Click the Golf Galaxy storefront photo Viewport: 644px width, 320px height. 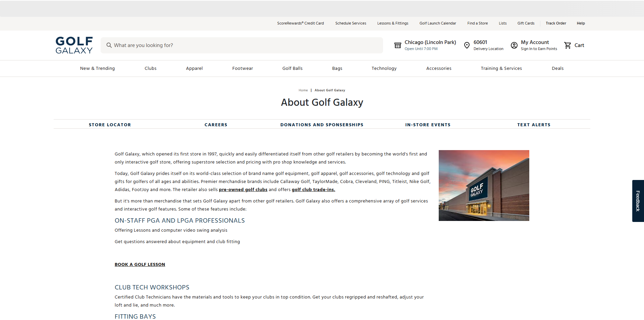coord(483,185)
